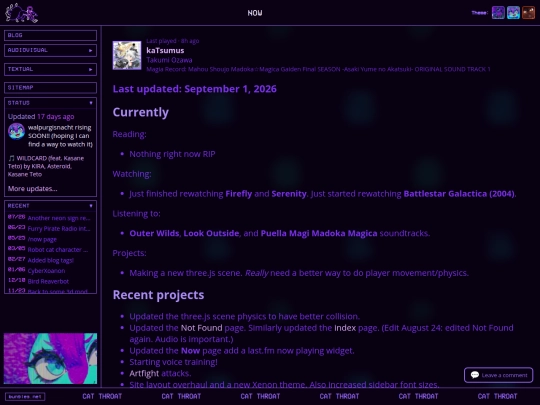Click the 'Currently' heading
540x405 pixels.
tap(141, 112)
